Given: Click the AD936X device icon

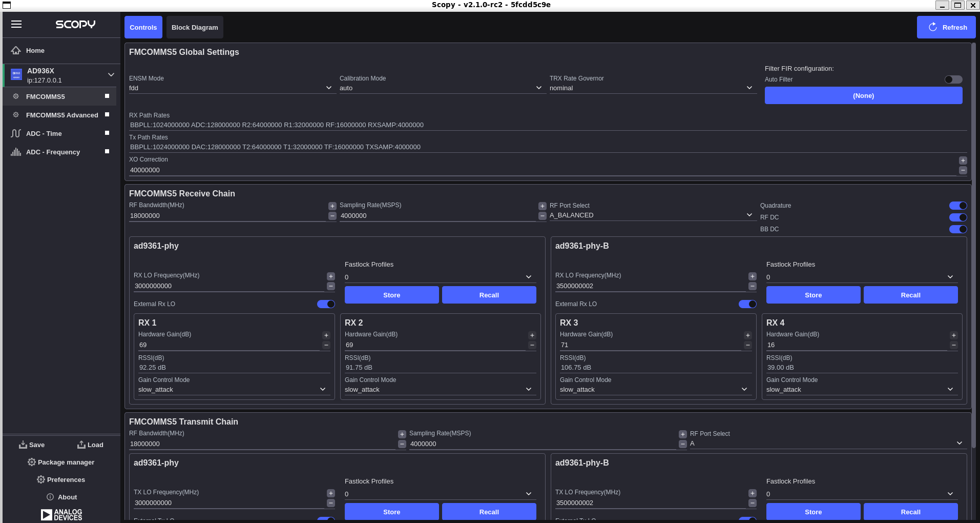Looking at the screenshot, I should coord(16,75).
